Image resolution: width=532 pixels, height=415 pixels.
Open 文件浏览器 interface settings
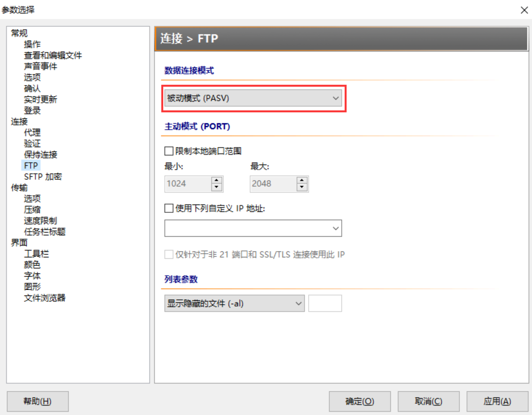[x=44, y=298]
